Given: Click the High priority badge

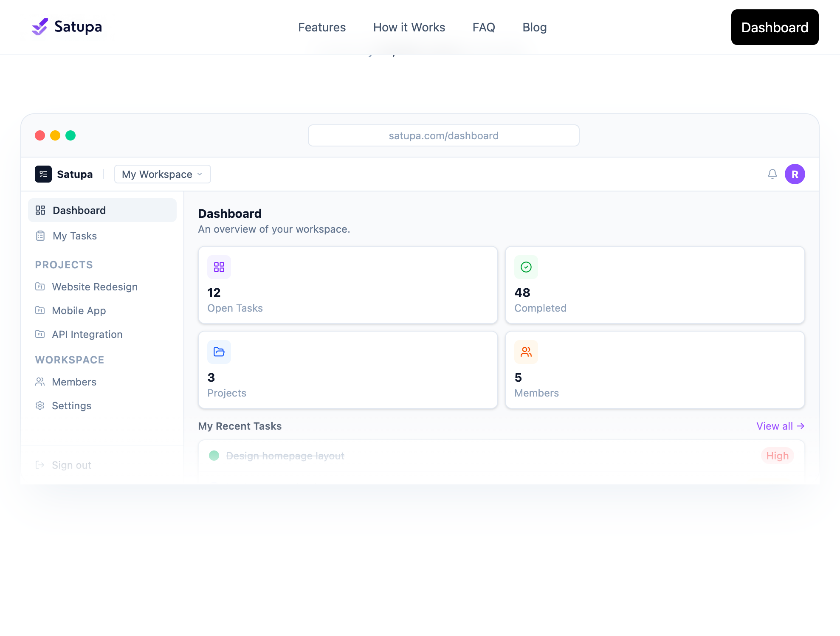Looking at the screenshot, I should pos(777,456).
